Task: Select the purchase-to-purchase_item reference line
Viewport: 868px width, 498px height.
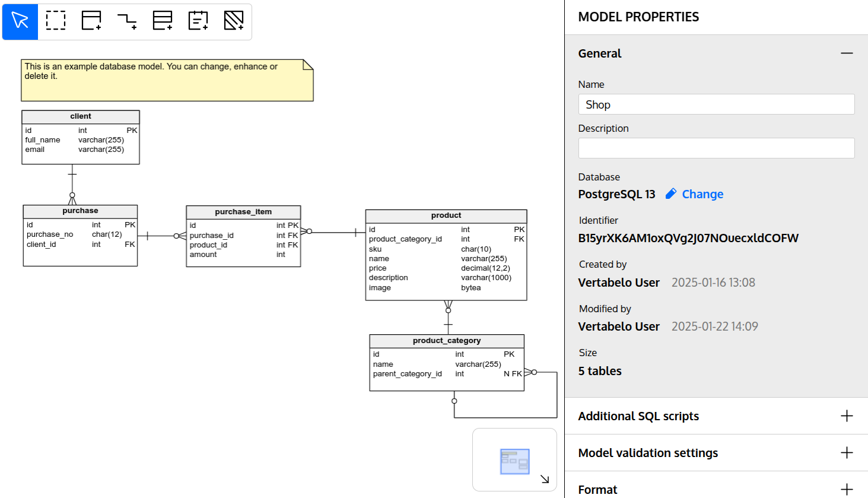Action: tap(161, 236)
